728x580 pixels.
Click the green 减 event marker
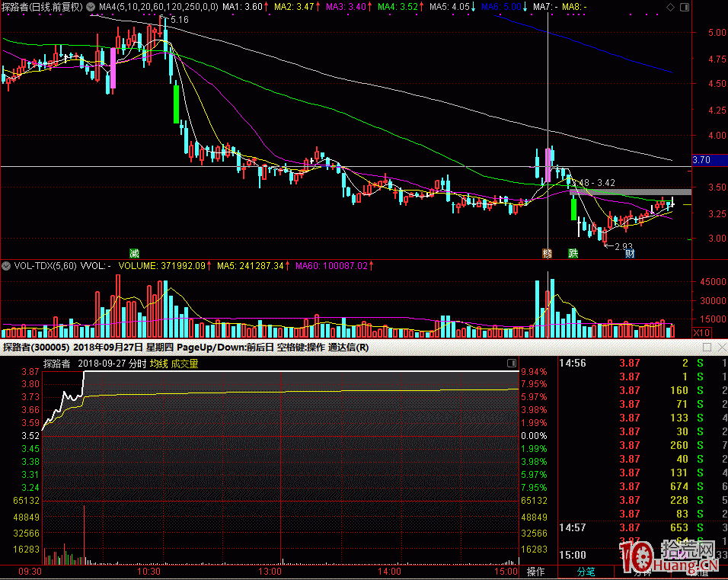tap(134, 253)
